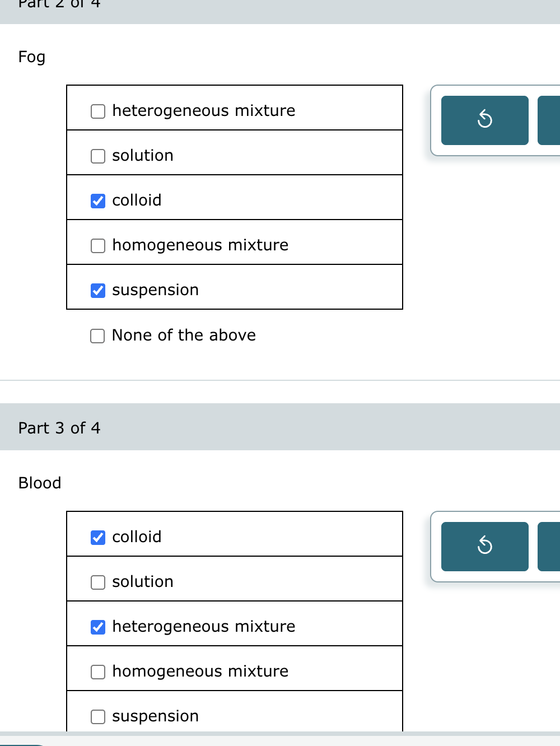Click the partially visible button beside Fog's reset icon
The height and width of the screenshot is (746, 560).
tap(550, 120)
